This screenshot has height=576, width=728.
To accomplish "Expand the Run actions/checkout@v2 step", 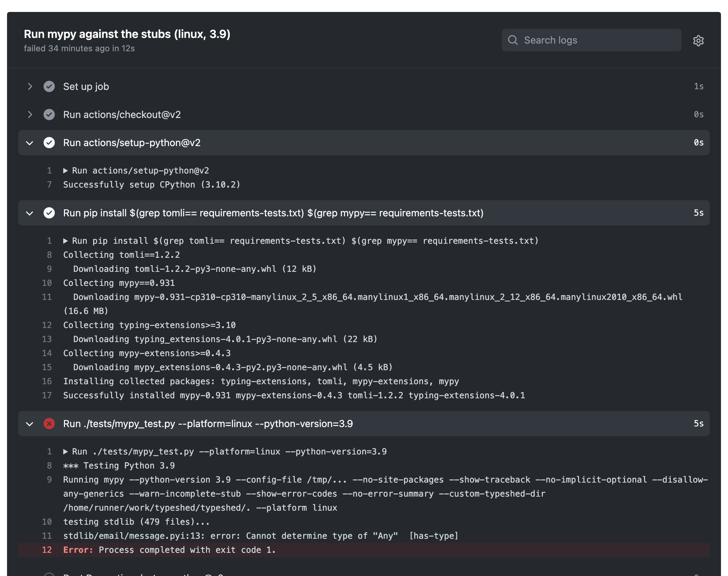I will pyautogui.click(x=30, y=114).
